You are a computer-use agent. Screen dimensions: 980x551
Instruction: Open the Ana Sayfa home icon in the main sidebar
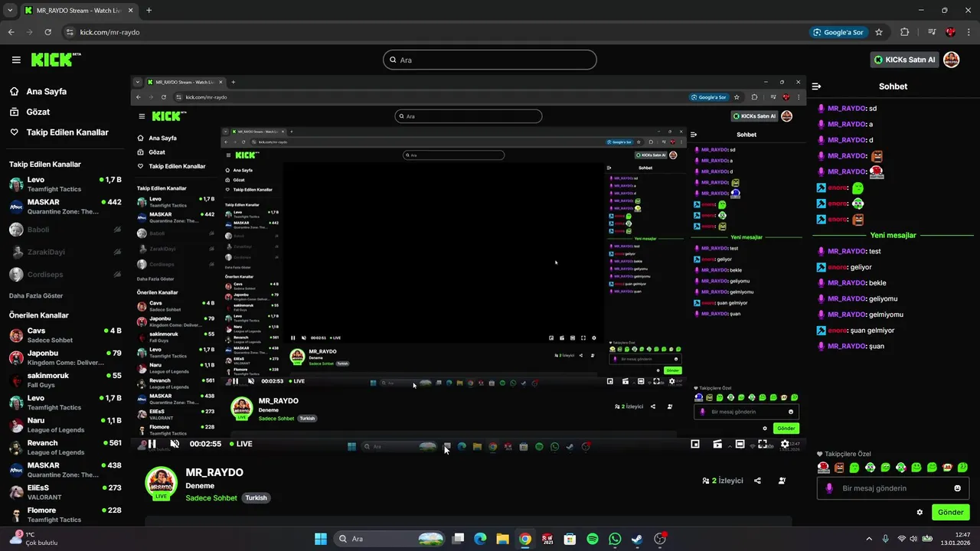point(15,91)
